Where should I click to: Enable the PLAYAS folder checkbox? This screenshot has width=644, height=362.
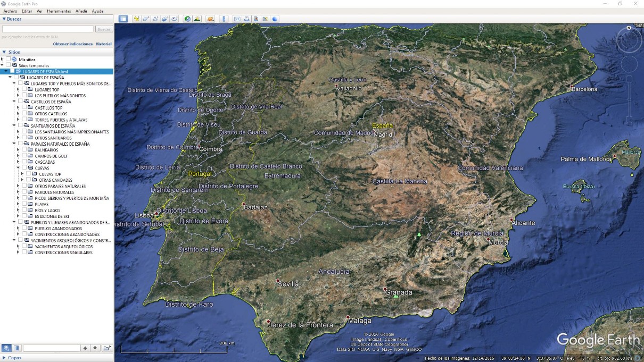[x=24, y=205]
